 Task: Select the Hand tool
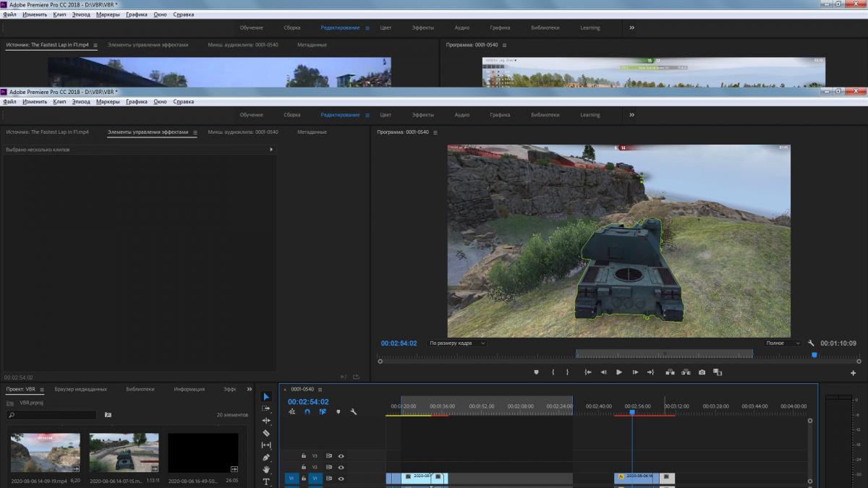pos(266,470)
